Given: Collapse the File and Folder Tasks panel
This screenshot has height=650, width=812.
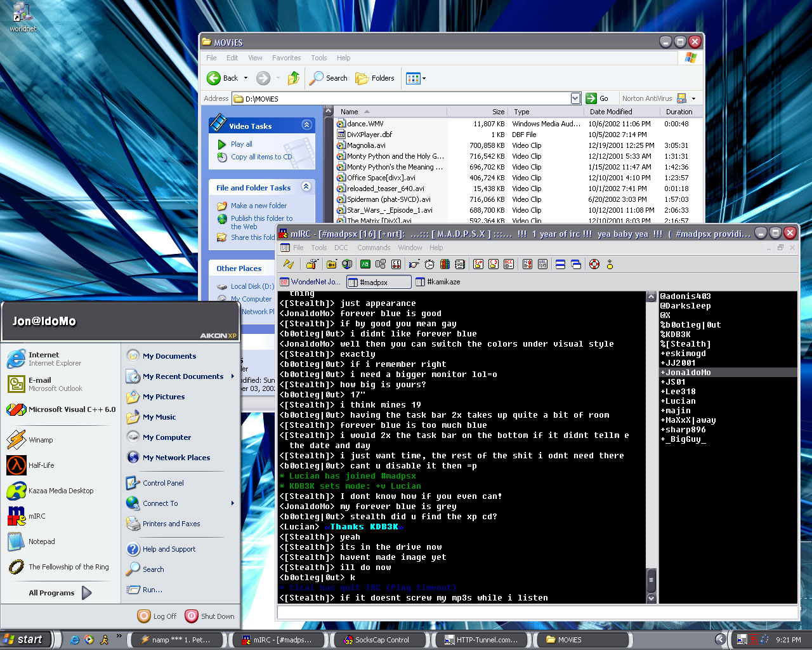Looking at the screenshot, I should (x=306, y=187).
